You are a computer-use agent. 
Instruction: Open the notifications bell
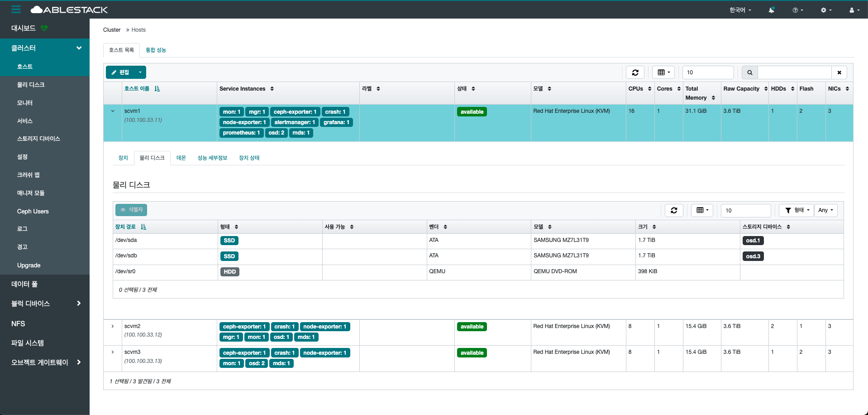771,10
